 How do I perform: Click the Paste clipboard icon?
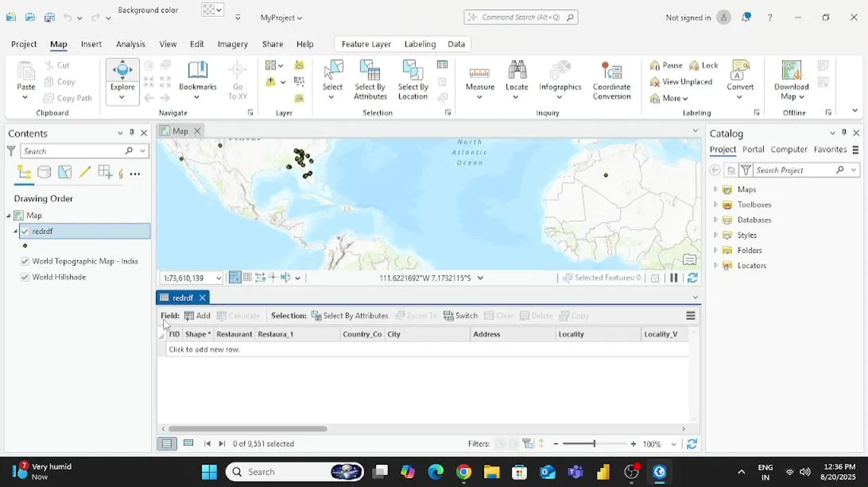(x=26, y=70)
